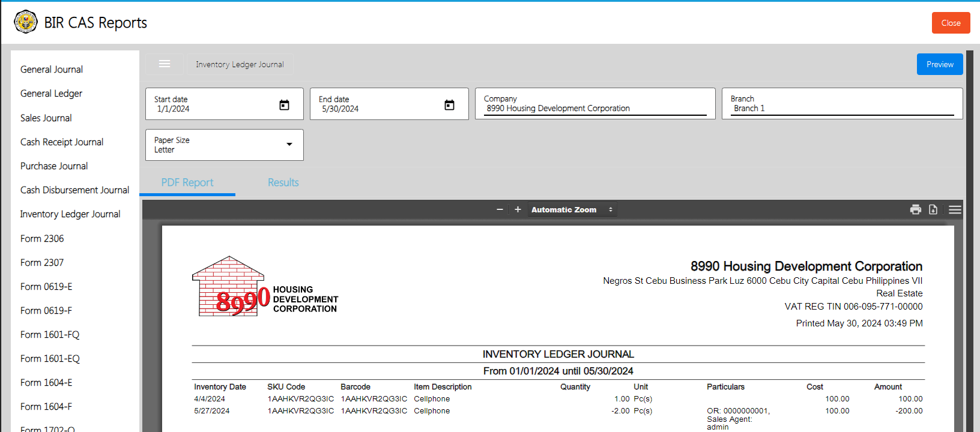Click the Branch input field
This screenshot has height=432, width=980.
pyautogui.click(x=842, y=104)
